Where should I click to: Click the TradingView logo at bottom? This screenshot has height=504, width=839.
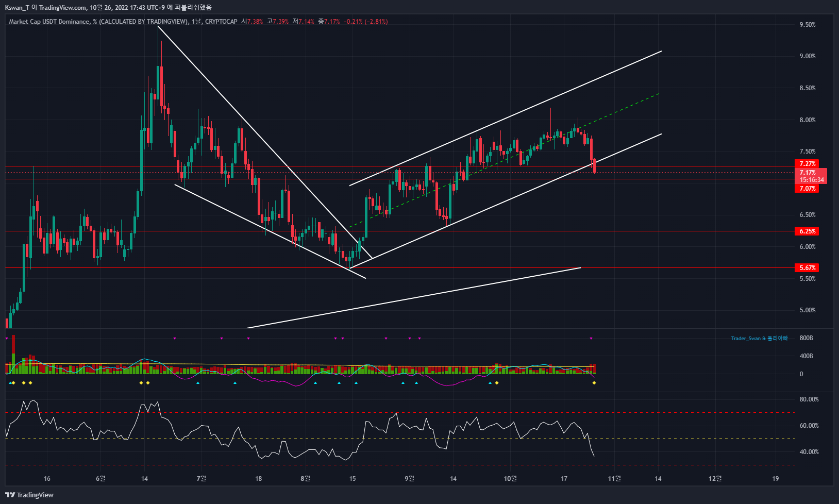[x=29, y=495]
